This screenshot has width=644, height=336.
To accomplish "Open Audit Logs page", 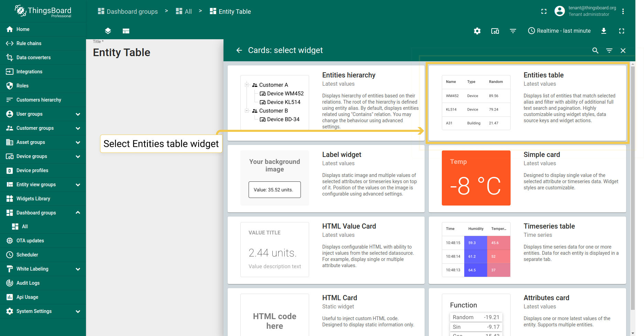I will [x=43, y=283].
